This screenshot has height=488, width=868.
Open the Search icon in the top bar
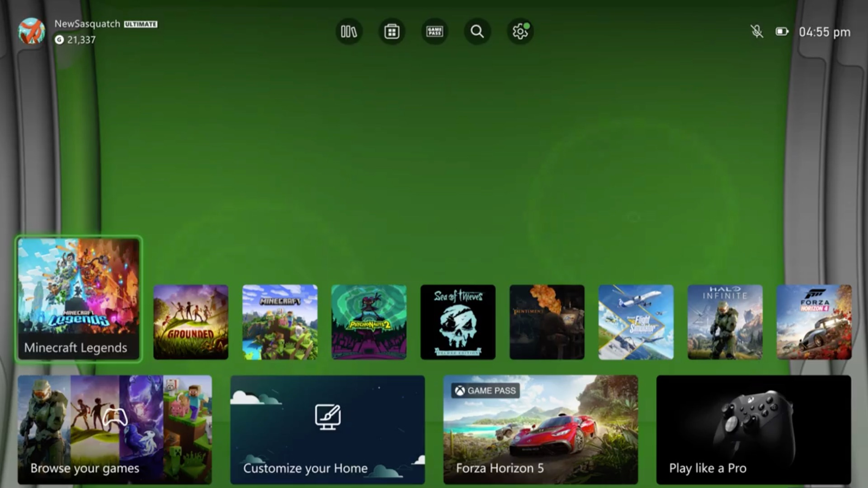coord(477,31)
